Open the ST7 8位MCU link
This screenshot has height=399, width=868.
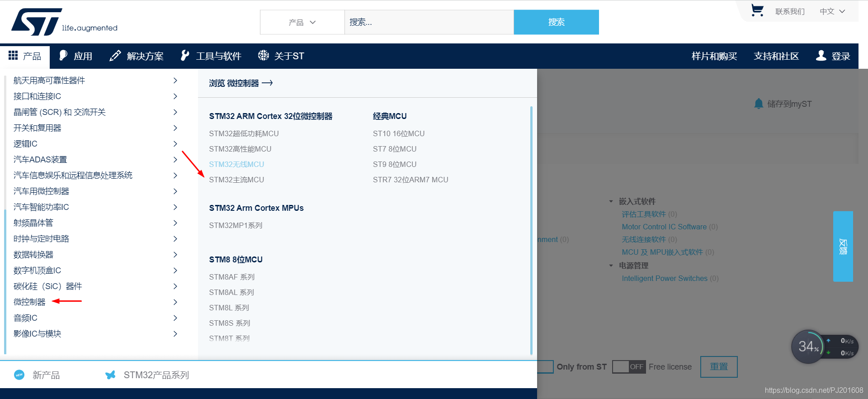(x=395, y=149)
